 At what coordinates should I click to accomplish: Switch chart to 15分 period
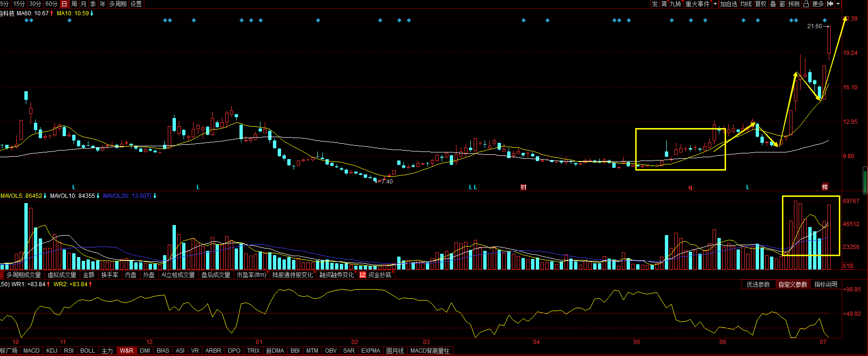19,4
